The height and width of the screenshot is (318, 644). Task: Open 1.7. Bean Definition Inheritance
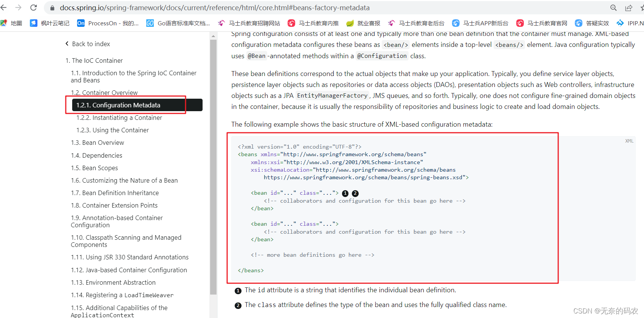pos(115,193)
